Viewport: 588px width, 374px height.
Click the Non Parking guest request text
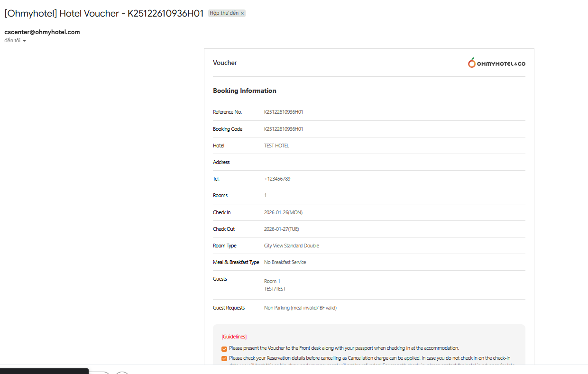tap(300, 308)
